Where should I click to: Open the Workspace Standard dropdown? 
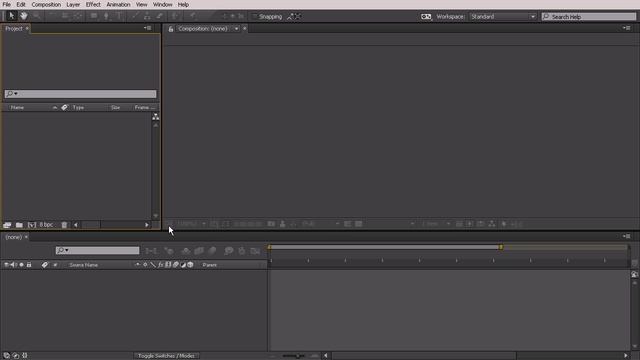[x=503, y=16]
